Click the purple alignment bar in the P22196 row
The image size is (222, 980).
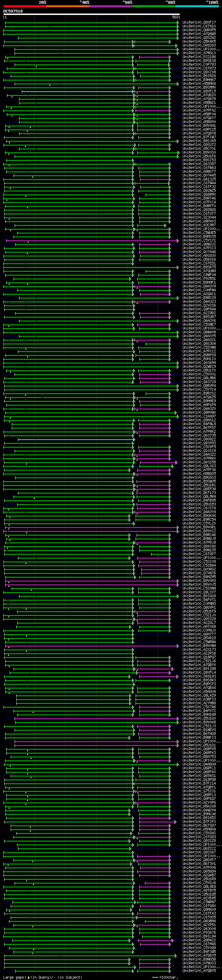point(155,57)
